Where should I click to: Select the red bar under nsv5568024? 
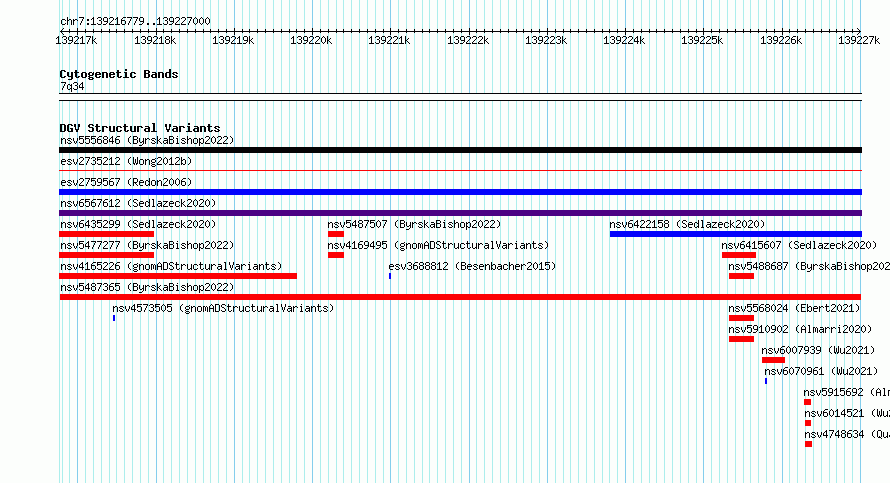(741, 318)
